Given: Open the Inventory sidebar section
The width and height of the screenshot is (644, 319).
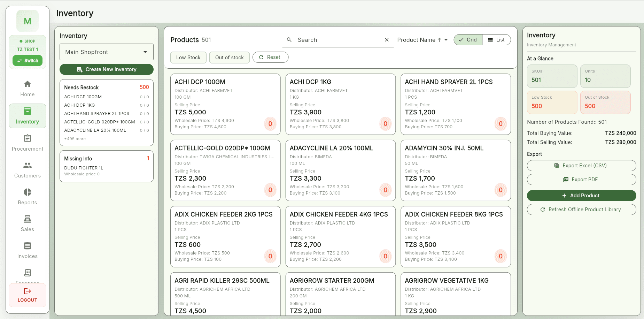Looking at the screenshot, I should pos(28,116).
